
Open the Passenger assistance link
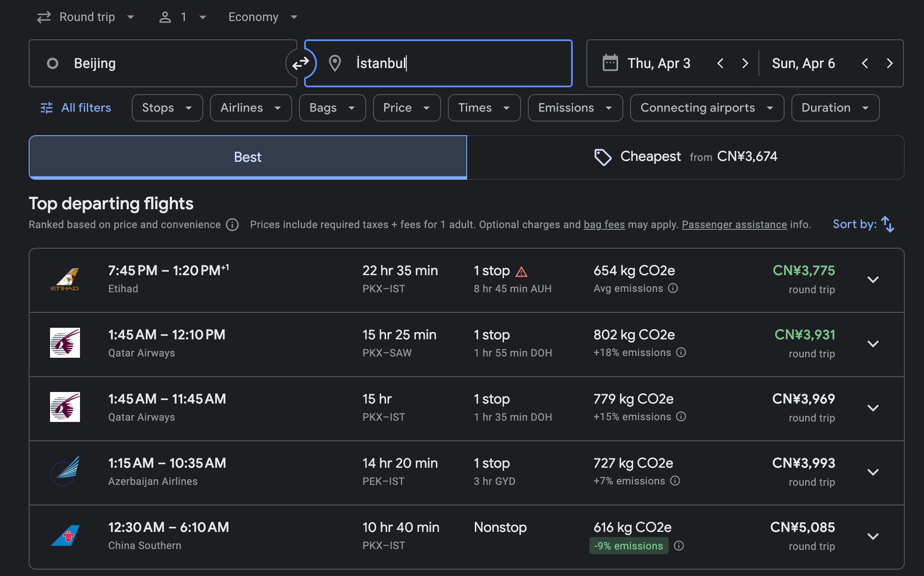click(734, 225)
